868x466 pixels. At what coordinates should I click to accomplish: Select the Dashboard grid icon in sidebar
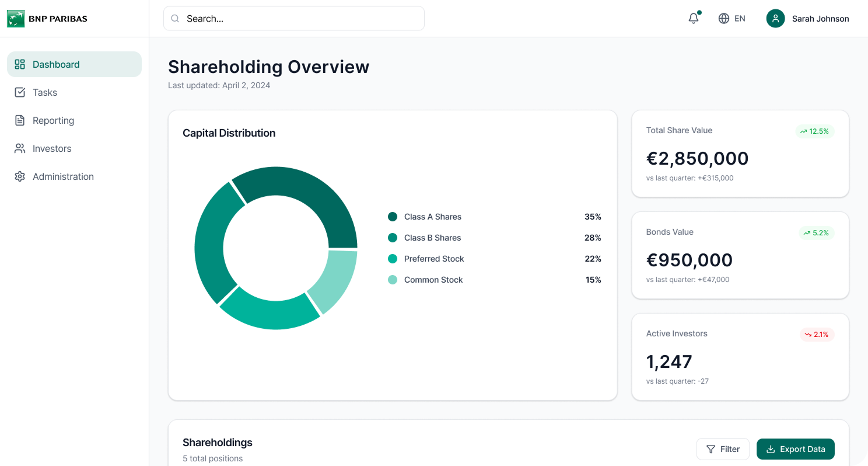coord(20,64)
